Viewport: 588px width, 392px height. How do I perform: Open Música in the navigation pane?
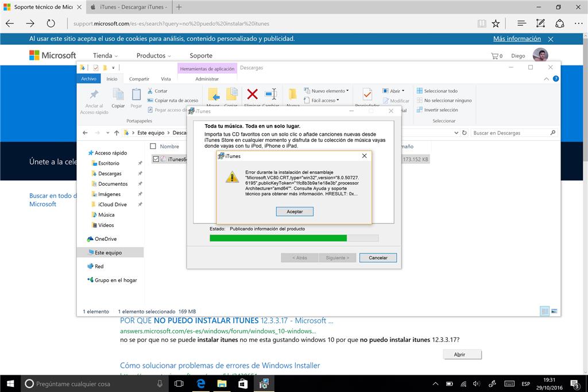pyautogui.click(x=103, y=215)
